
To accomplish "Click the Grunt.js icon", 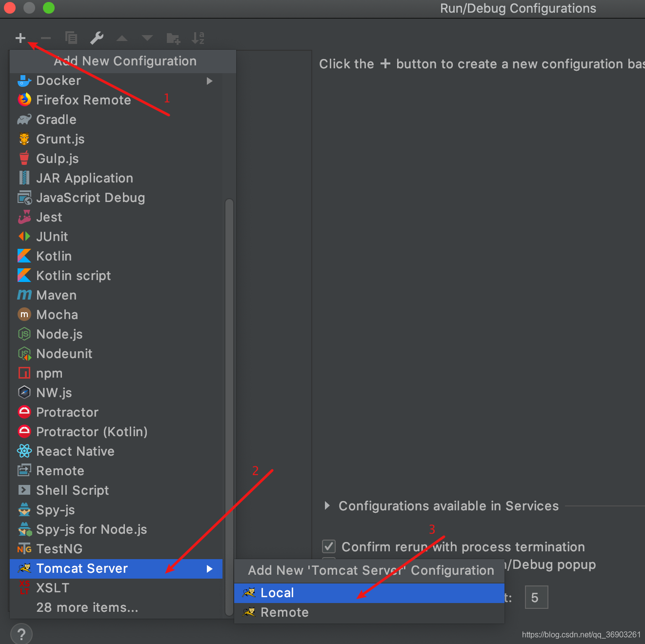I will 24,139.
